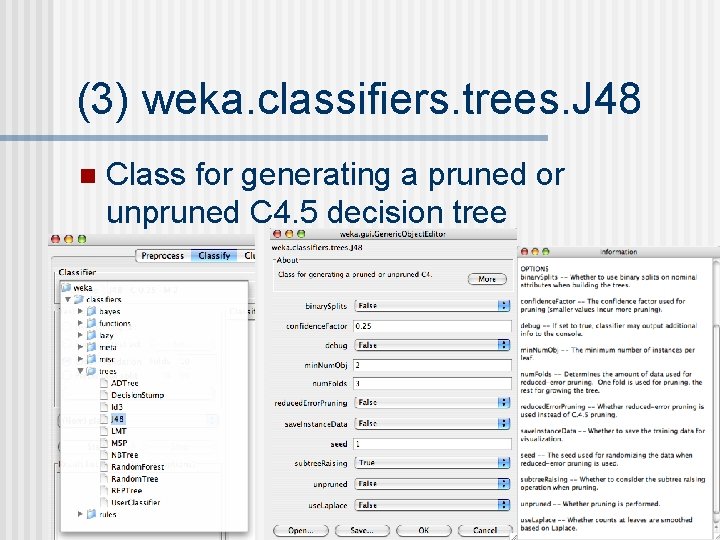This screenshot has height=540, width=720.
Task: Click the Save... button
Action: click(x=362, y=530)
